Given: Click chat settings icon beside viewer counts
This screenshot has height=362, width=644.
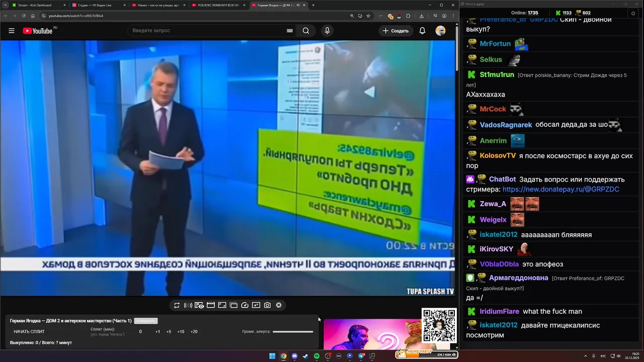Looking at the screenshot, I should pos(633,13).
